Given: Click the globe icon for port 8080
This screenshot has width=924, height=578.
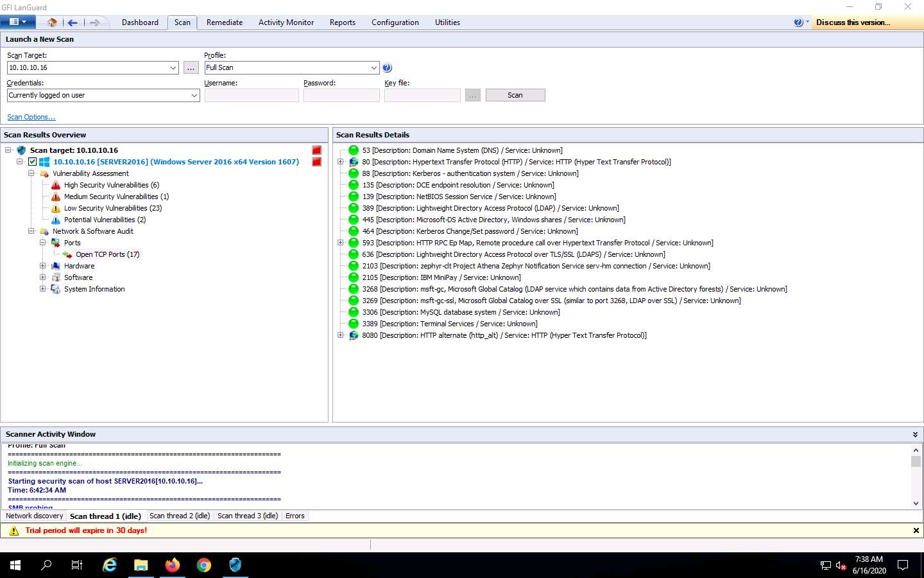Looking at the screenshot, I should (x=354, y=335).
